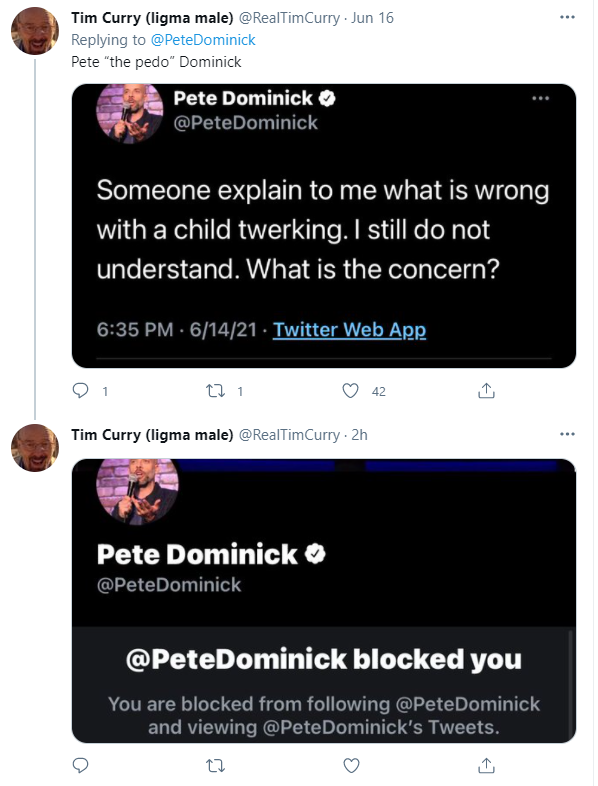Open @RealTimCurry handle on second tweet
Screen dimensions: 598x786
tap(289, 435)
